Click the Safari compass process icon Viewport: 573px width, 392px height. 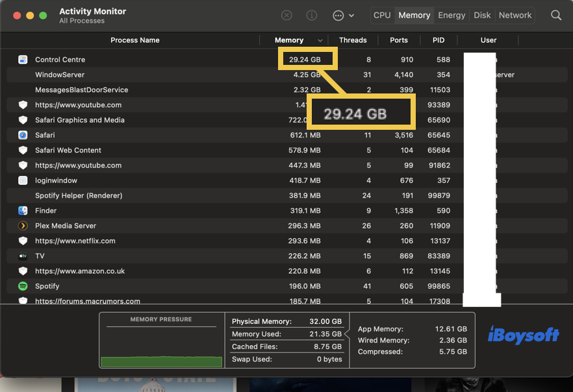click(x=23, y=135)
